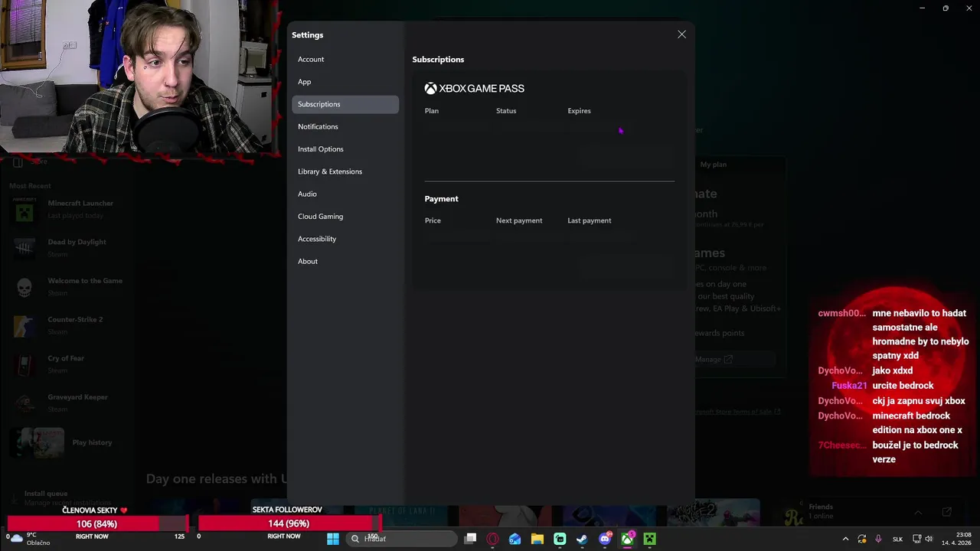Switch to Xbox app on the taskbar
The height and width of the screenshot is (551, 980).
[x=627, y=539]
